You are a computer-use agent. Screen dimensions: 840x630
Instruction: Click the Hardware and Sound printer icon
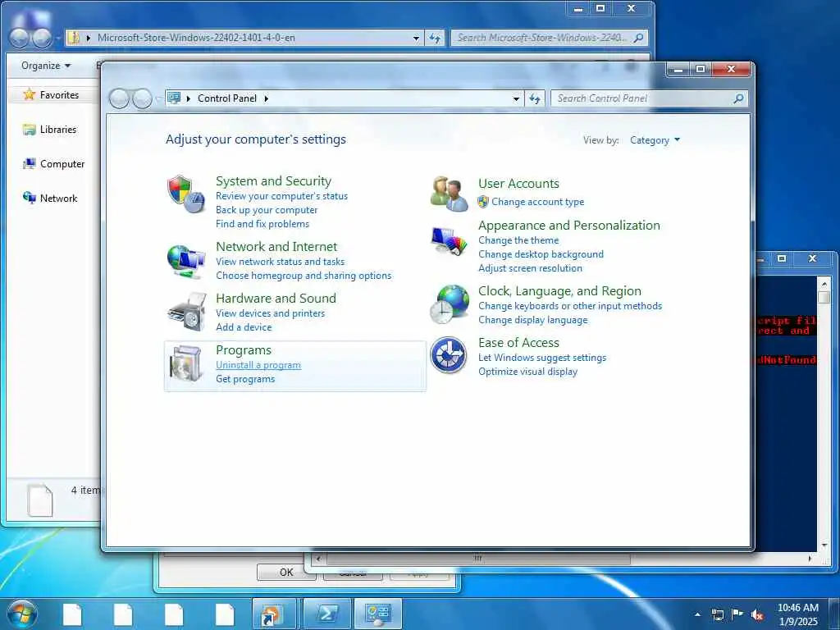187,312
